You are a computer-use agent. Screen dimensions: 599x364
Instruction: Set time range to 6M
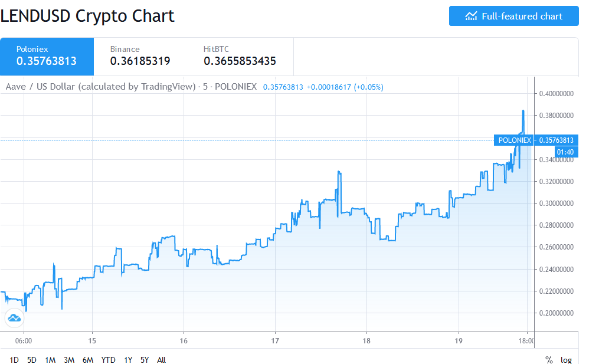click(x=88, y=360)
